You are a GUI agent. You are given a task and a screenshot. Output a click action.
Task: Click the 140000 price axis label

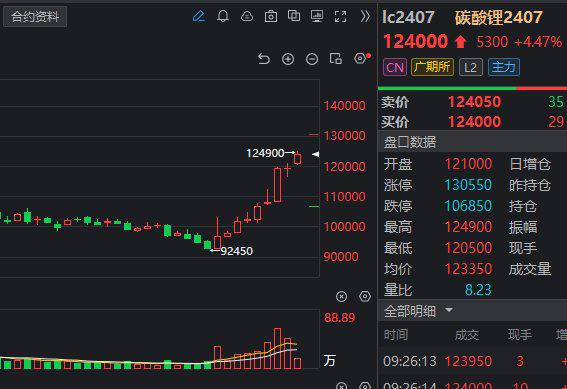coord(344,106)
